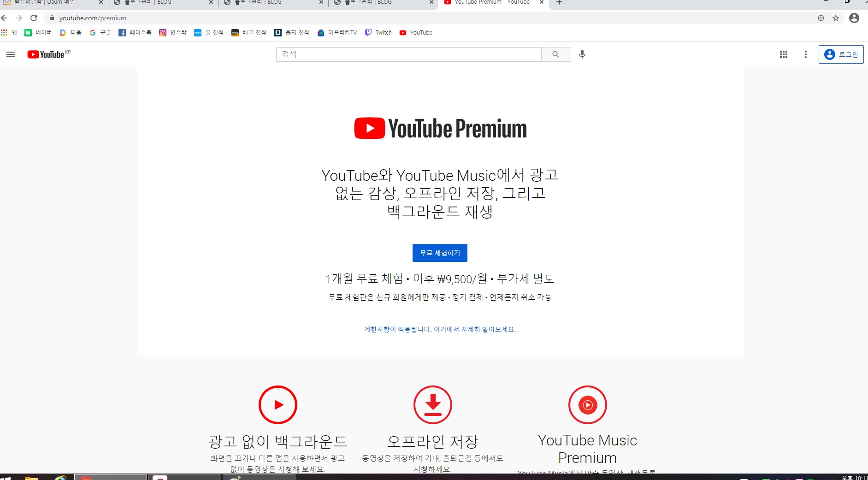This screenshot has width=868, height=480.
Task: Open the 옵치 전적 bookmark
Action: click(292, 32)
